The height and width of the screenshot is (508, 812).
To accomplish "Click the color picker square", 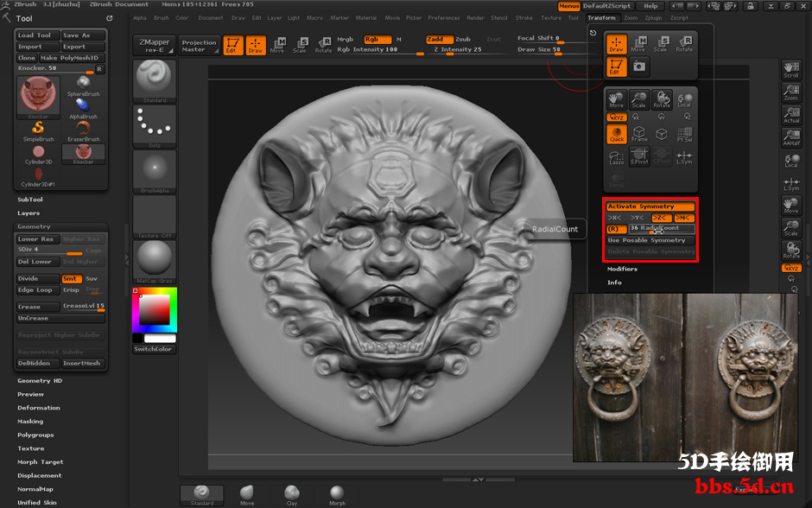I will (x=155, y=309).
